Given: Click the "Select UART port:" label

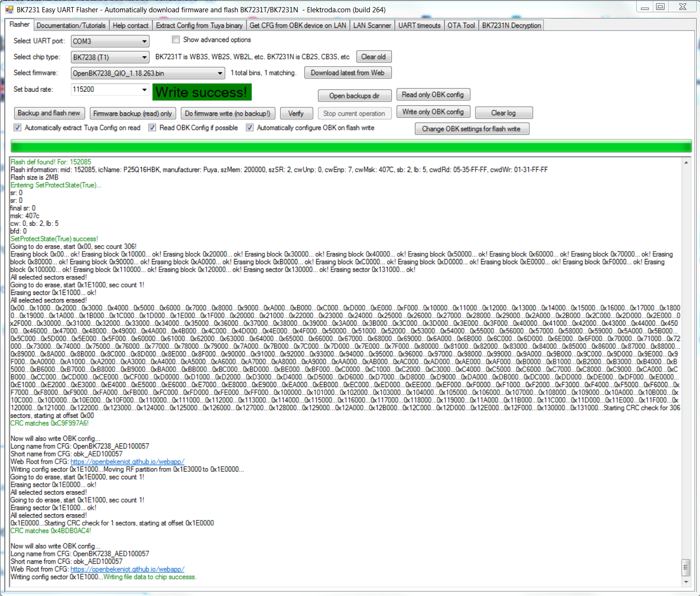Looking at the screenshot, I should (x=39, y=41).
